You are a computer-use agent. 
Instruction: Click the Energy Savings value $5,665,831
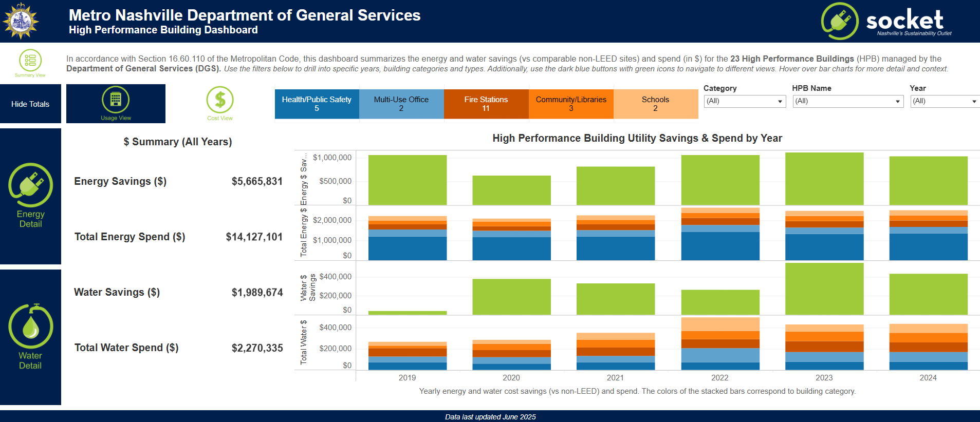(257, 181)
